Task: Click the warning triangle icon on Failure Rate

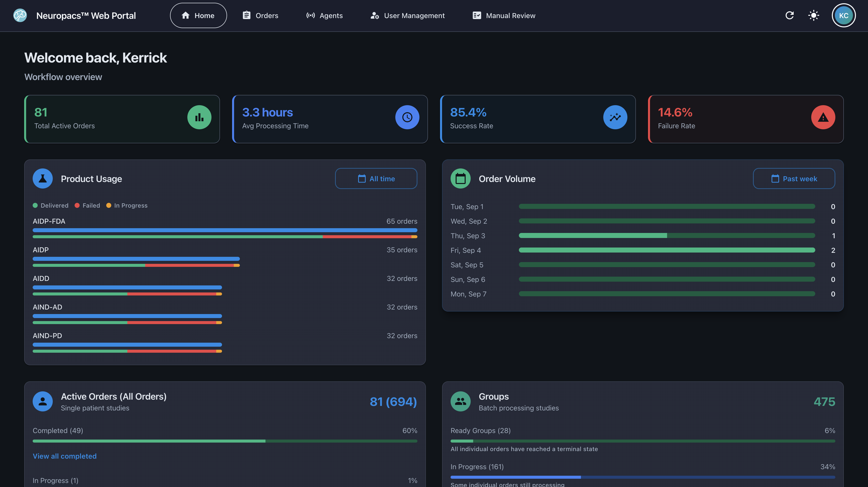Action: coord(823,117)
